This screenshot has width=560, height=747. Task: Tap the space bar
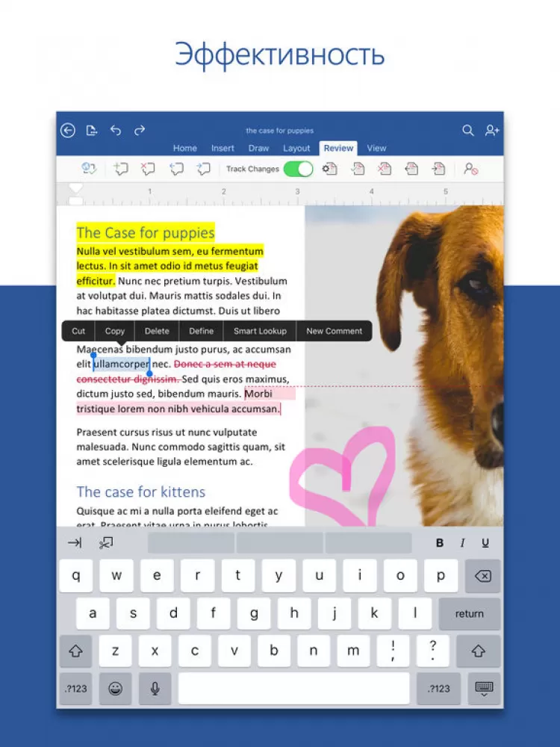[x=293, y=689]
